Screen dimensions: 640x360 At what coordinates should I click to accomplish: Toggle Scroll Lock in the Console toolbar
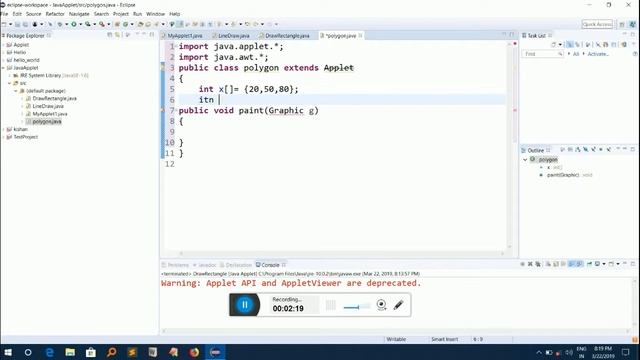click(x=556, y=264)
